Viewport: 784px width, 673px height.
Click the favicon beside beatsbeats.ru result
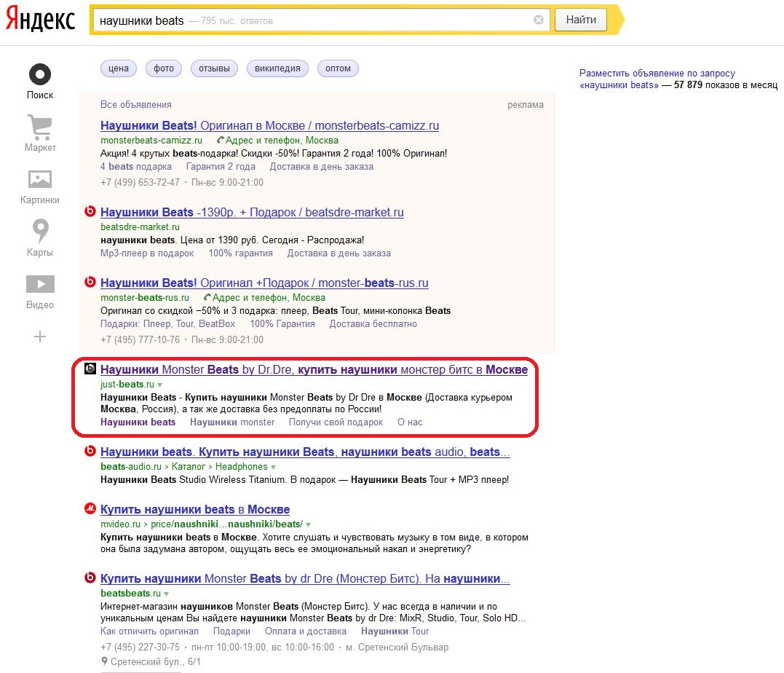click(x=90, y=578)
